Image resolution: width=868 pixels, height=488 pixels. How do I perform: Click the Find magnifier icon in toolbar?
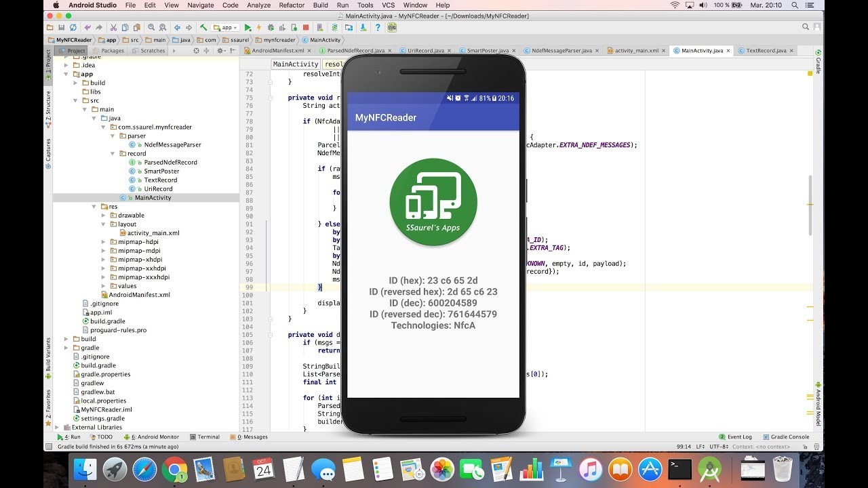(151, 28)
